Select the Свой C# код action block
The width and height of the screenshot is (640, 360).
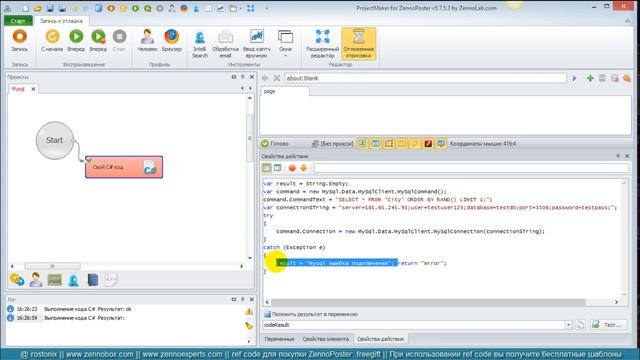(x=124, y=167)
